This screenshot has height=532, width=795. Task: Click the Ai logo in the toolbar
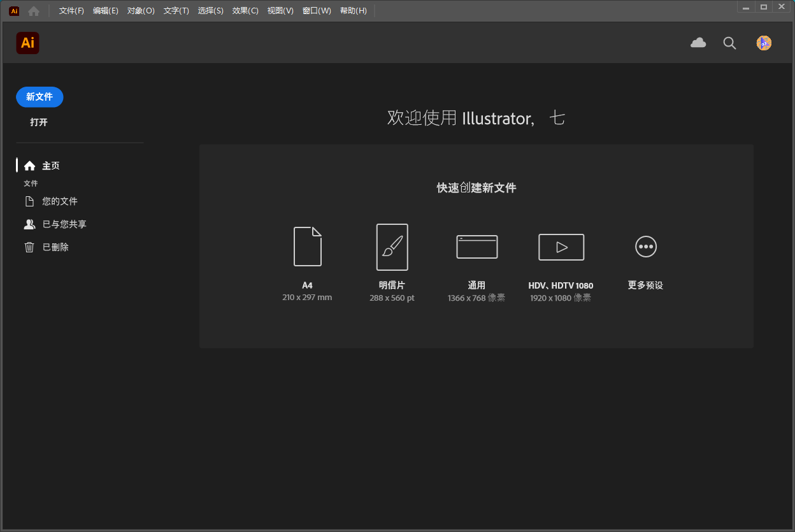click(27, 43)
